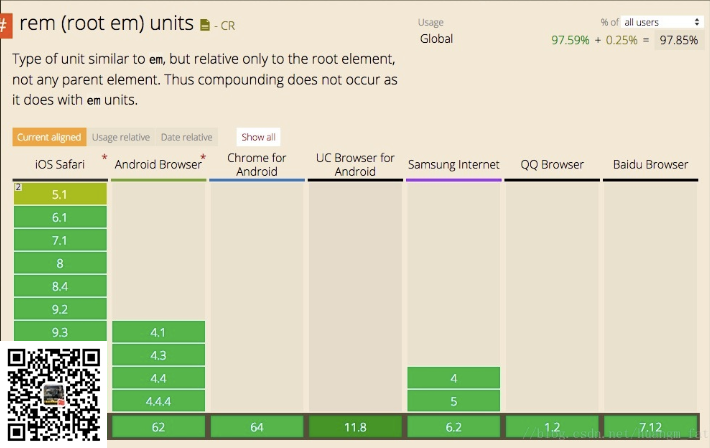Select iOS Safari version 7.1 cell
The image size is (710, 448).
(59, 240)
